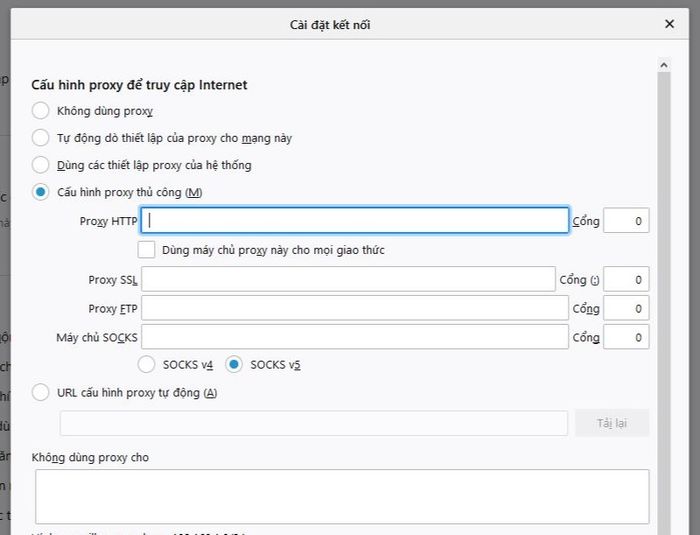Image resolution: width=700 pixels, height=535 pixels.
Task: Click the Máy chủ SOCKS host field
Action: click(355, 337)
